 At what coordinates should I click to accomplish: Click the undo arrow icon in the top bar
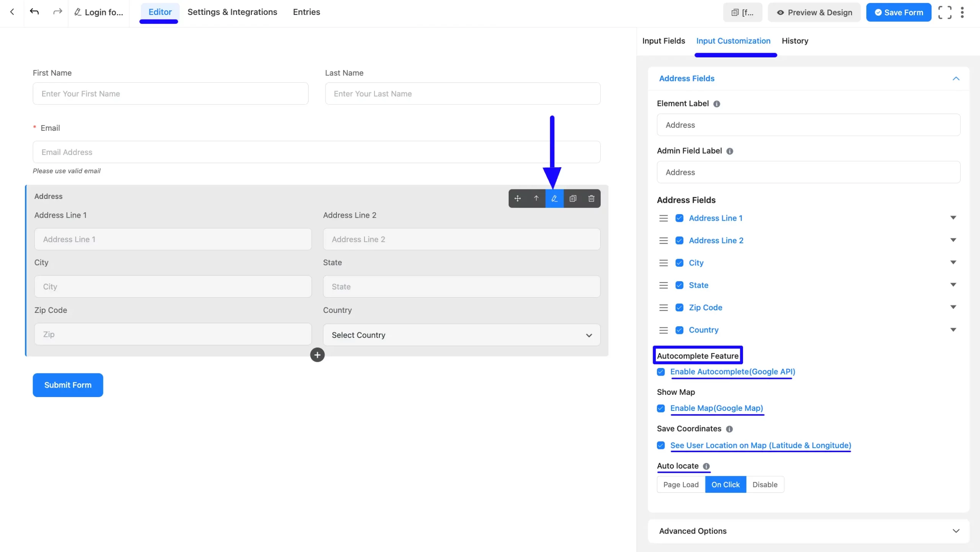click(x=34, y=12)
